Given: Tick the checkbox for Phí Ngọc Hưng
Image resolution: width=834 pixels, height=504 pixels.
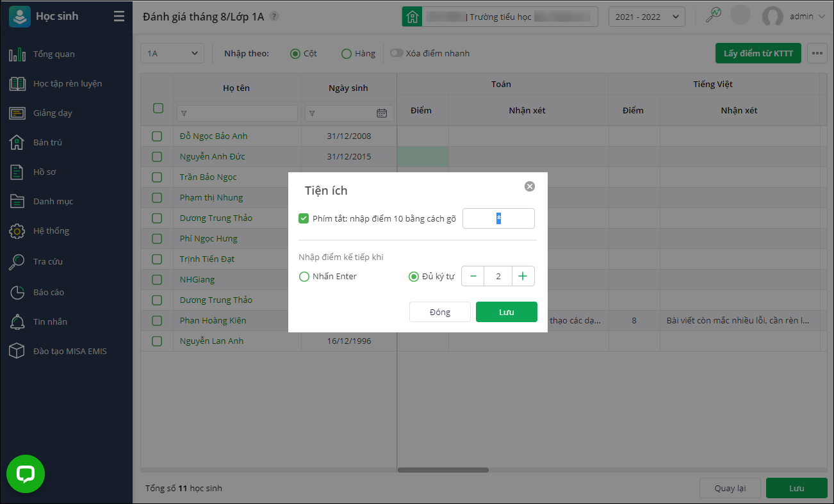Looking at the screenshot, I should [x=157, y=239].
